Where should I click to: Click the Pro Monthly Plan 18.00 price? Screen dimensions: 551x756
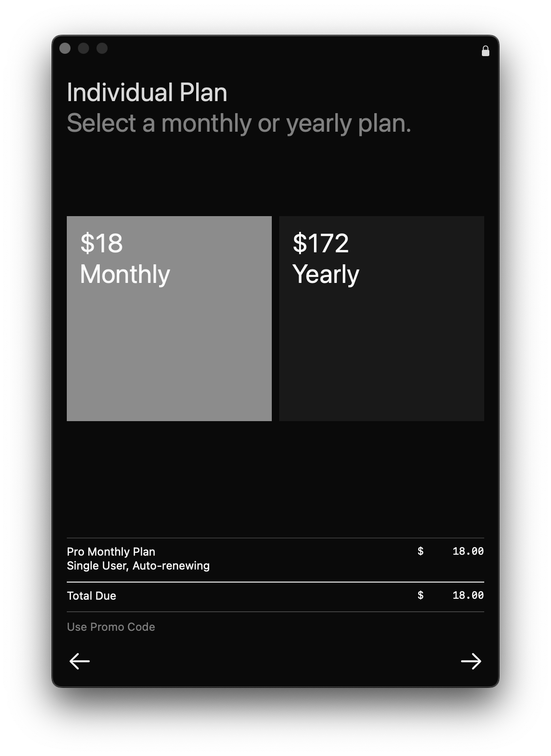(468, 551)
